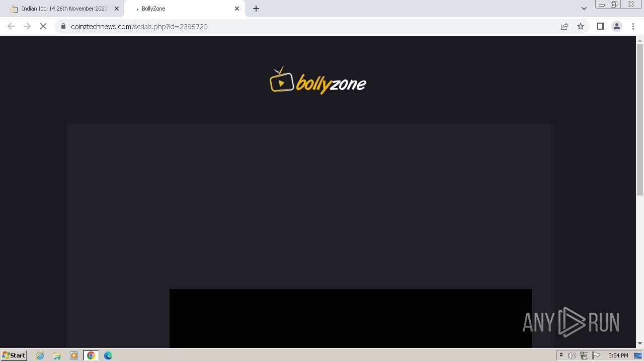Open the volume control tray icon
This screenshot has height=362, width=644.
click(x=572, y=355)
